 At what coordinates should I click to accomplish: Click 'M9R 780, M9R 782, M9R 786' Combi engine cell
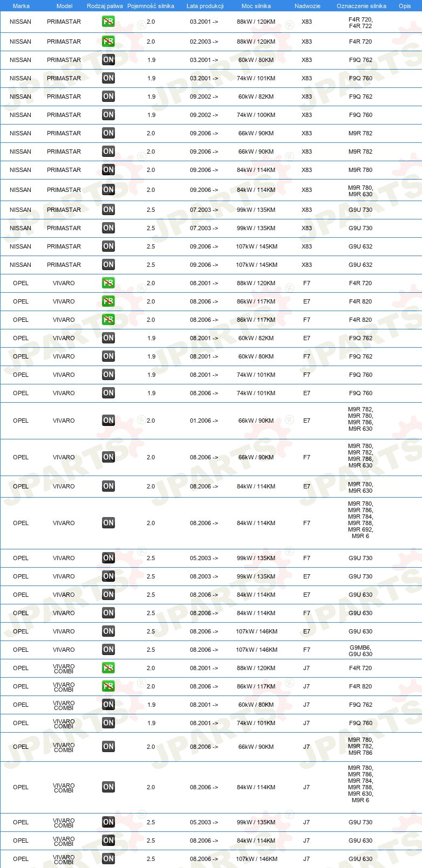tap(360, 746)
